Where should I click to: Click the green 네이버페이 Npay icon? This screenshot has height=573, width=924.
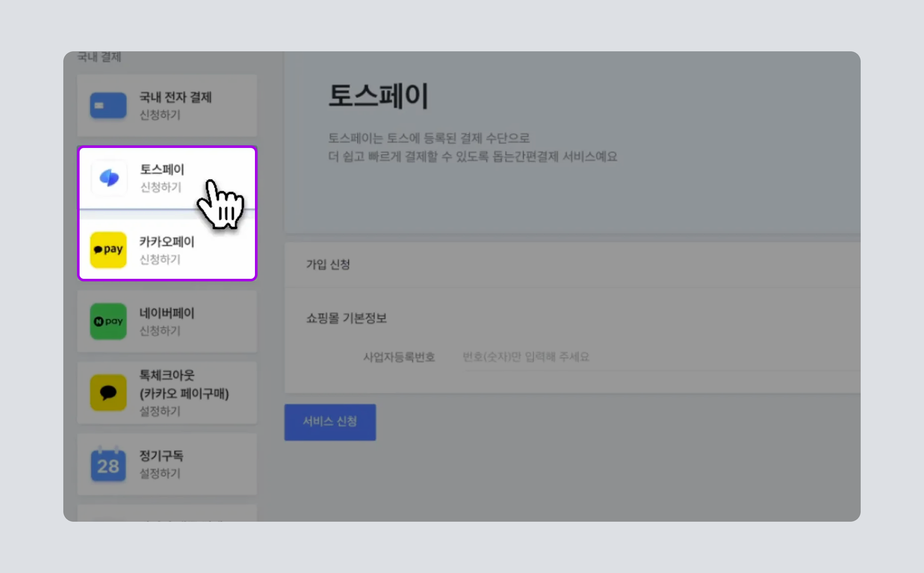(108, 322)
